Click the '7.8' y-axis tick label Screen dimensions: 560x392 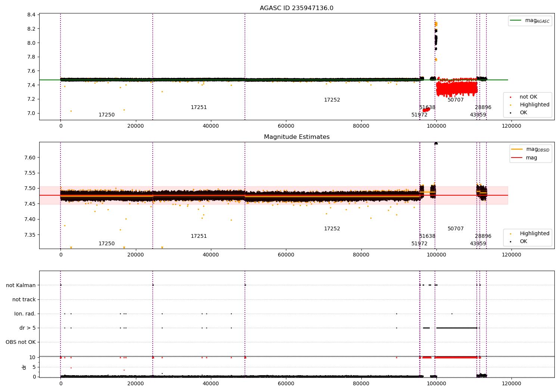[x=32, y=57]
